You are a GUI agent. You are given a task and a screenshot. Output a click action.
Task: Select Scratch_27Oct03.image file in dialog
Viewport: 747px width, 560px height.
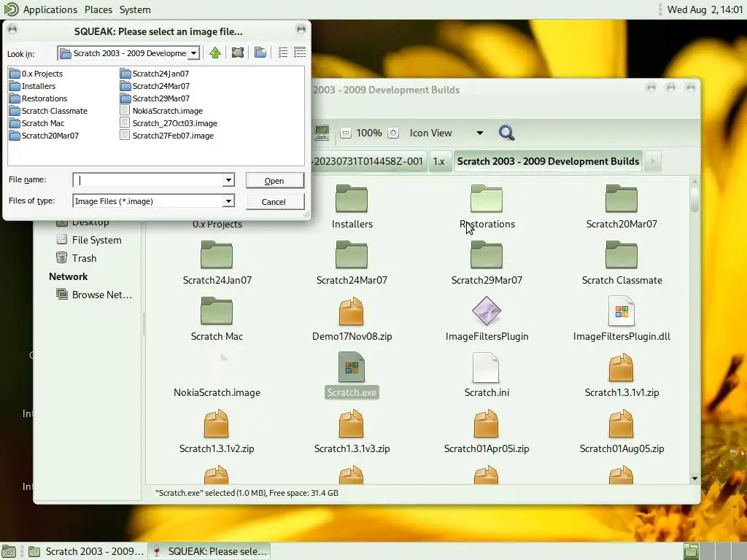pos(169,123)
